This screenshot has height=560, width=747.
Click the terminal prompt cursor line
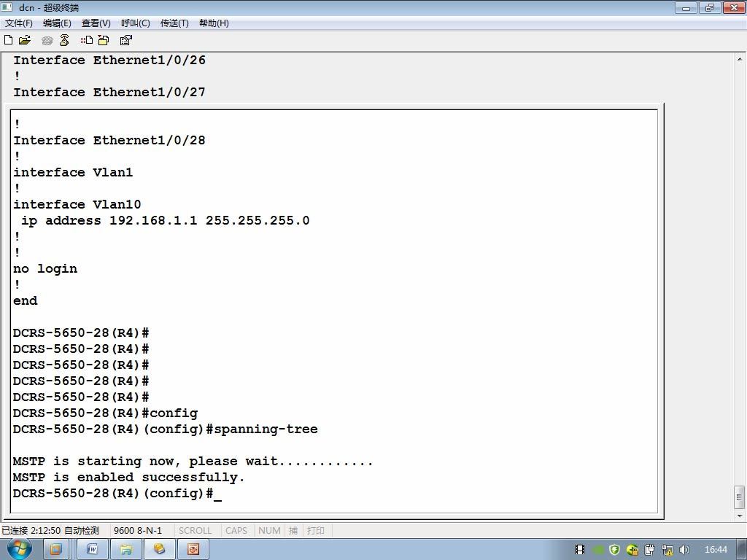(117, 494)
